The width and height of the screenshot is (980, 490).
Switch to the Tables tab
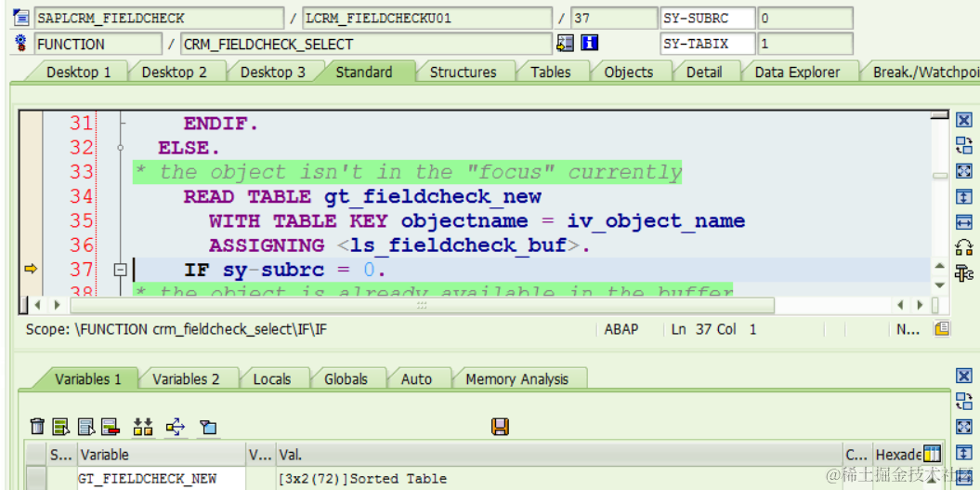click(551, 72)
